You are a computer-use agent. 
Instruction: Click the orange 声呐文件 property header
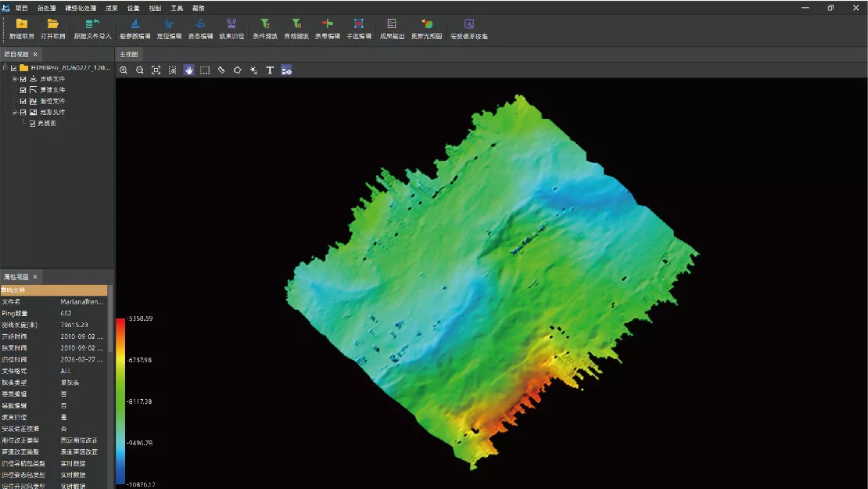click(x=54, y=290)
